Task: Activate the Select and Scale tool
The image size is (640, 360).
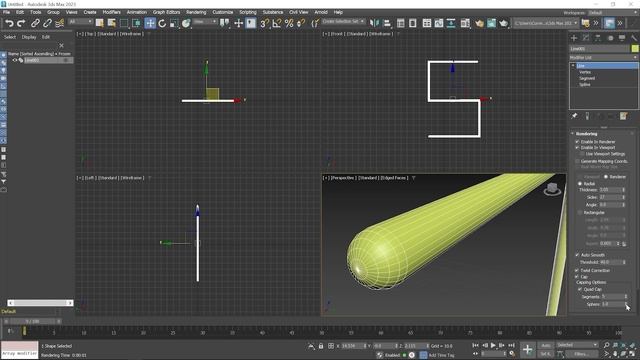Action: point(174,23)
